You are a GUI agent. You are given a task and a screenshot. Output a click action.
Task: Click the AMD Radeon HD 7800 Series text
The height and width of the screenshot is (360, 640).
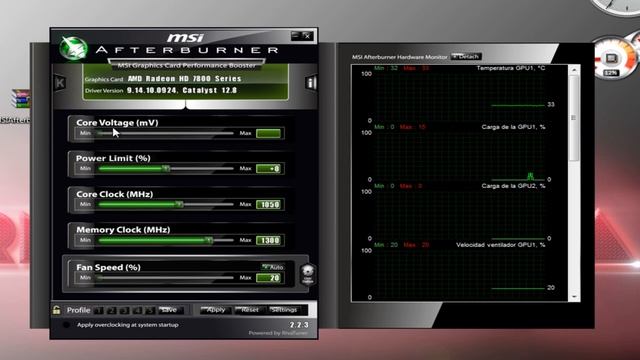point(184,79)
